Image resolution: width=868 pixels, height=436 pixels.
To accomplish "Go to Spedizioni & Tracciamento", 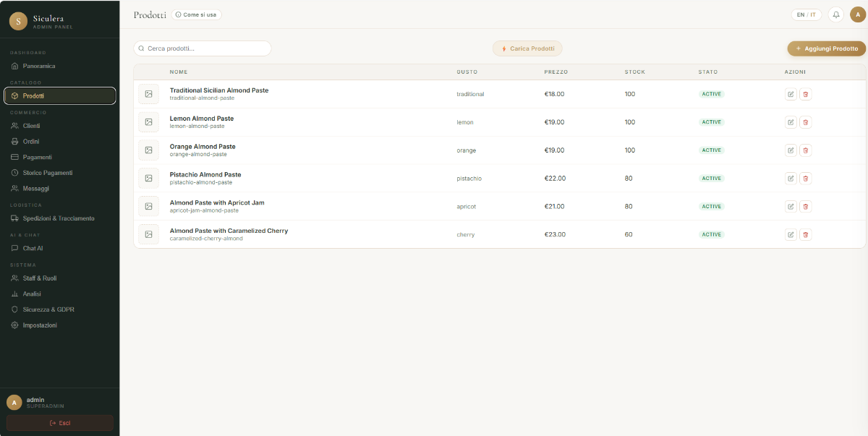I will 60,218.
